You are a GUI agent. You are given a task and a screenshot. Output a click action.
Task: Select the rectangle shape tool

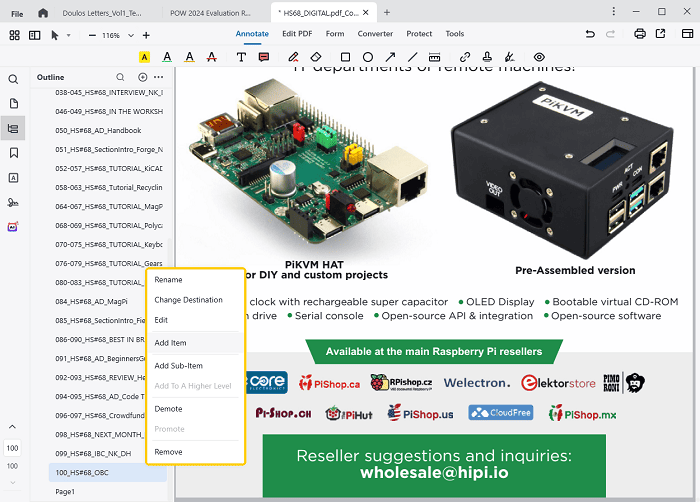[x=345, y=57]
